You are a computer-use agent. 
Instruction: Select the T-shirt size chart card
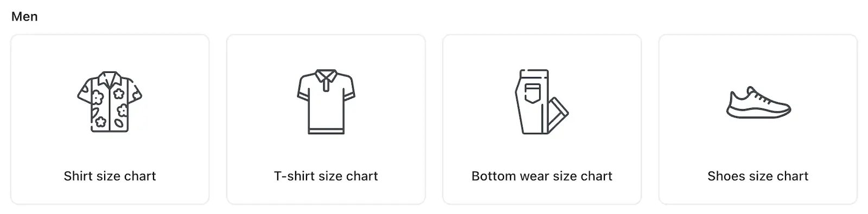coord(326,119)
